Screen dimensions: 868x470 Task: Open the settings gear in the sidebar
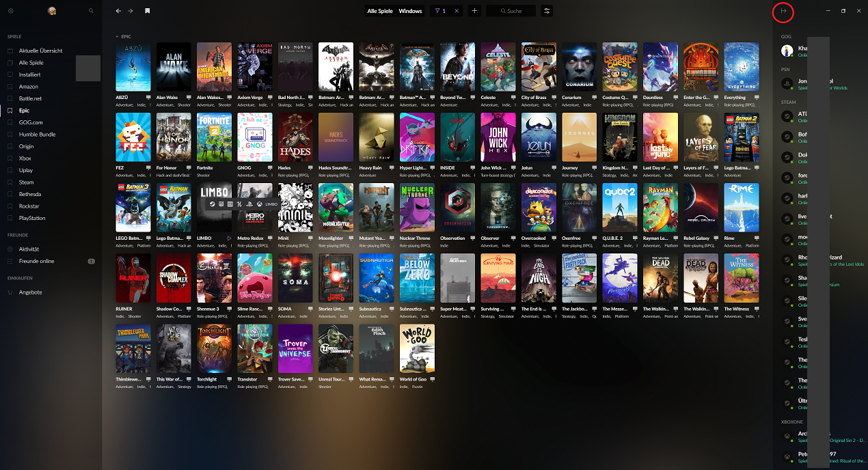click(x=11, y=11)
